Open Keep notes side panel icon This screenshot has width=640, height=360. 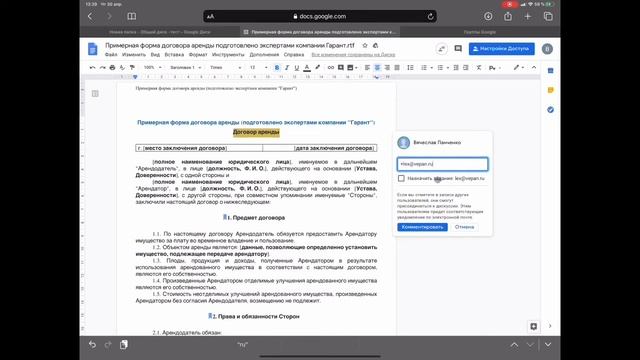(550, 90)
